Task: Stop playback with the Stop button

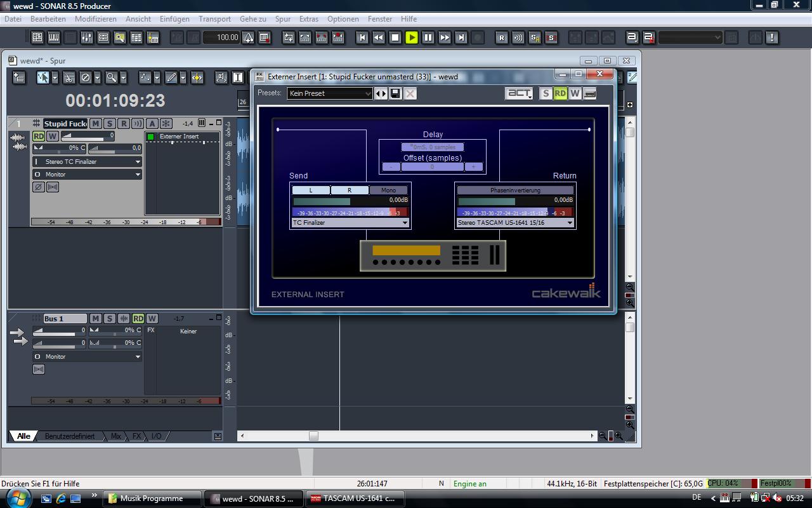Action: click(395, 37)
